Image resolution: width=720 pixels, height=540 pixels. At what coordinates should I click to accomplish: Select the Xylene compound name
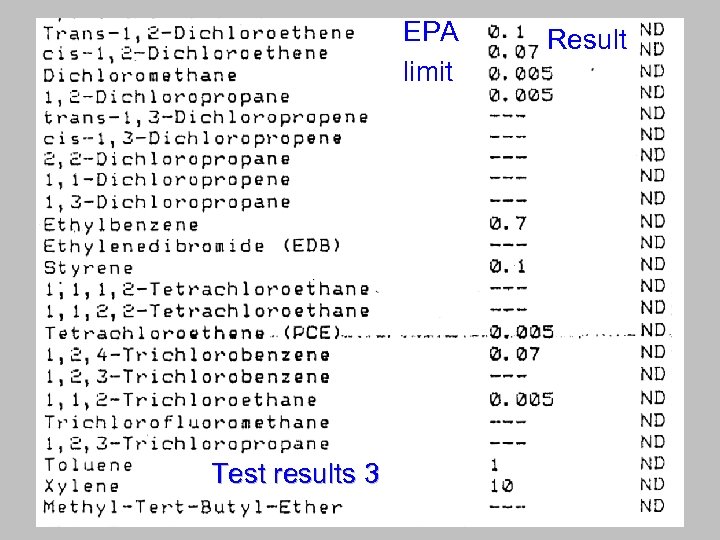(82, 486)
